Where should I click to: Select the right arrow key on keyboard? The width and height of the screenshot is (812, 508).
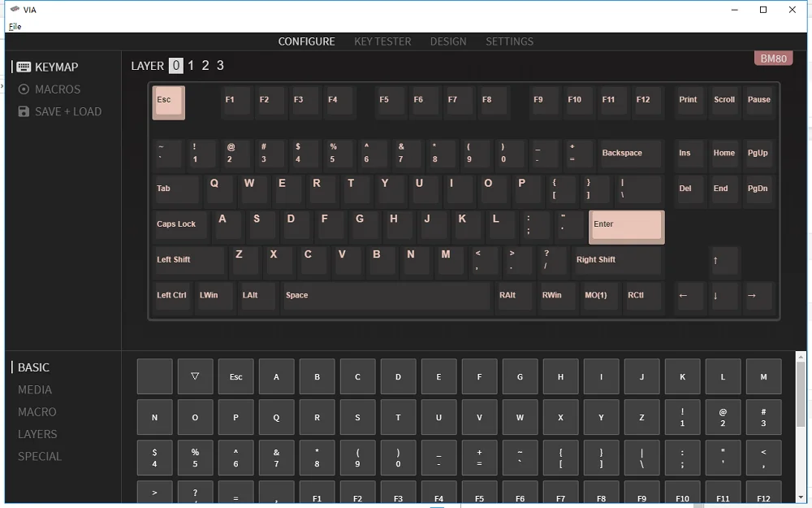[758, 296]
